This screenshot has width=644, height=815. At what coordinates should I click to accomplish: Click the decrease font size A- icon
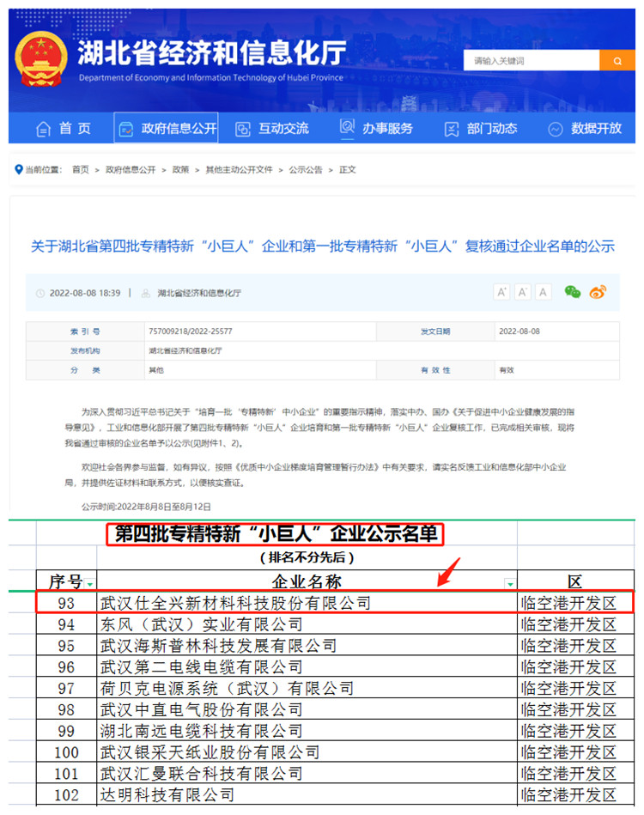click(522, 292)
